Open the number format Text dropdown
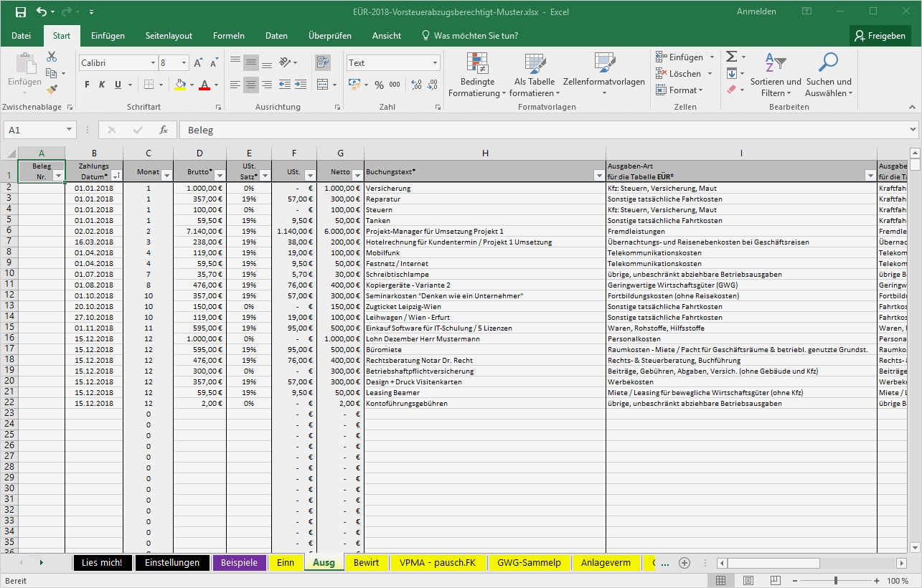Screen dimensions: 922x588 click(x=433, y=62)
